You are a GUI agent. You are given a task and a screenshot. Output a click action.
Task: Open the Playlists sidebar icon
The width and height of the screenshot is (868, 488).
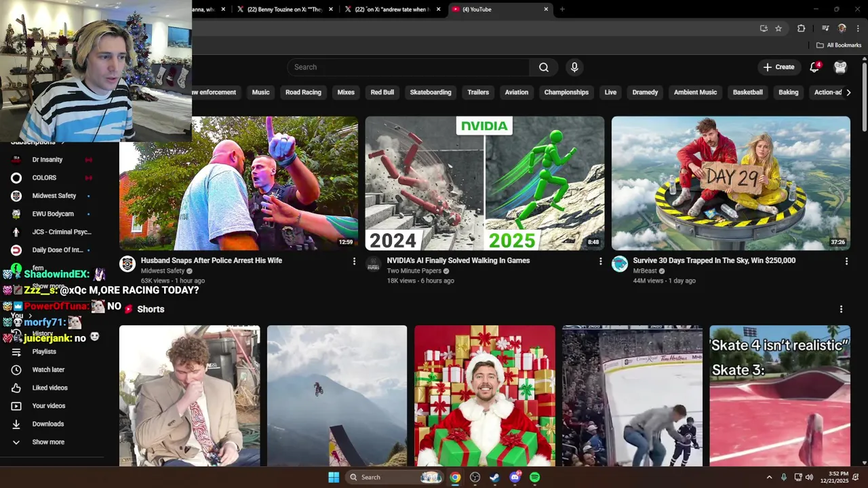tap(16, 352)
